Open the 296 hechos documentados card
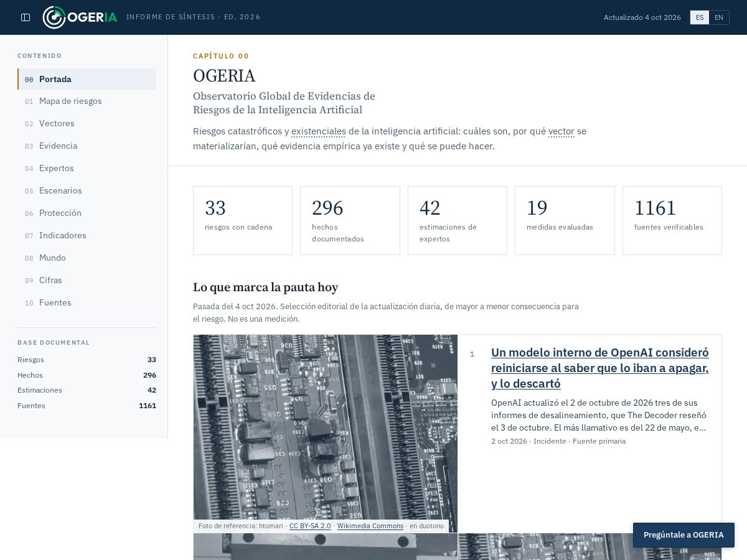The width and height of the screenshot is (747, 560). click(x=350, y=220)
